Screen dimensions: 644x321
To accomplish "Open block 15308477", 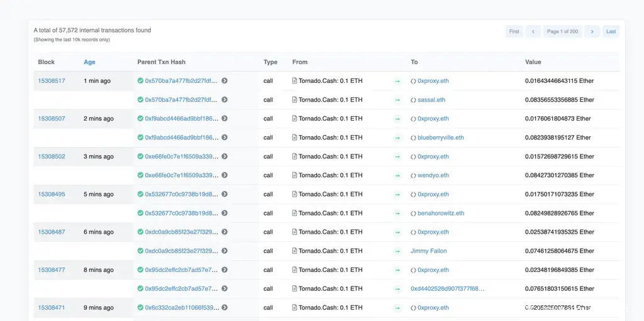I will tap(52, 270).
